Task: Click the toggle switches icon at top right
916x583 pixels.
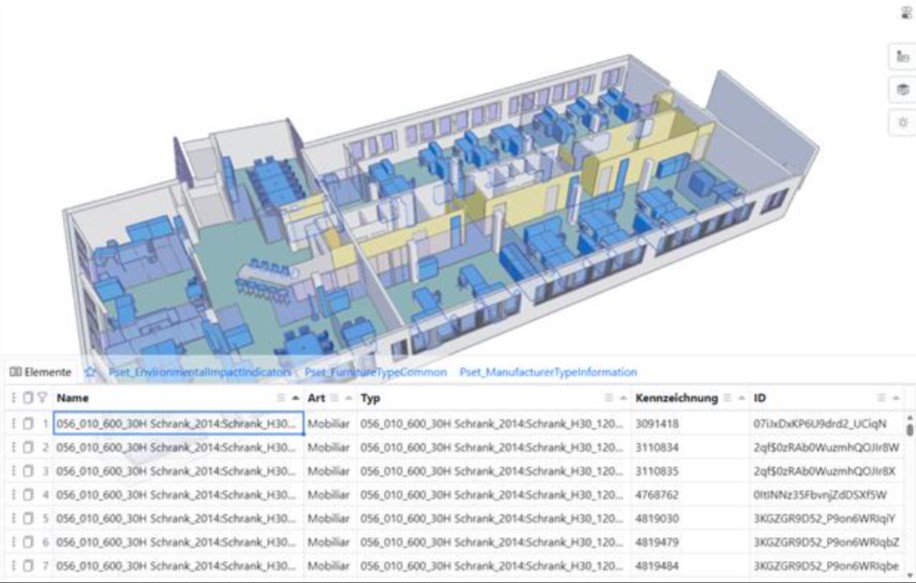Action: click(907, 12)
